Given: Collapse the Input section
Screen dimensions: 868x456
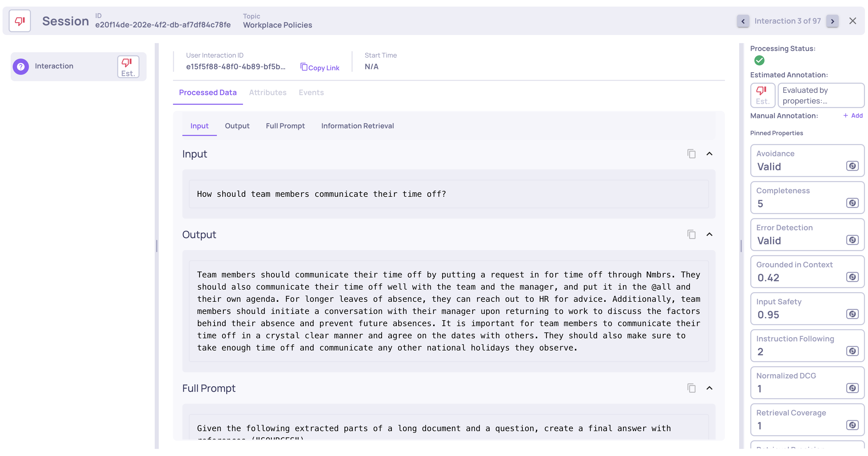Looking at the screenshot, I should pyautogui.click(x=709, y=154).
